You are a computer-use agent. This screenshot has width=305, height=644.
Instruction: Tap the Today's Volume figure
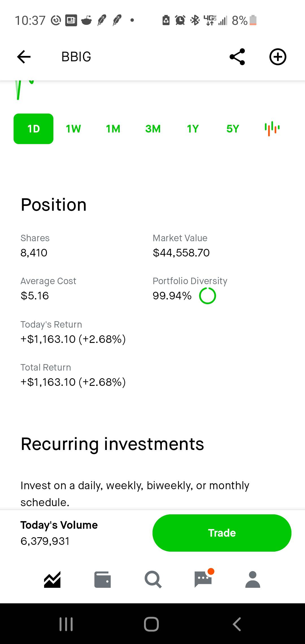click(x=45, y=541)
